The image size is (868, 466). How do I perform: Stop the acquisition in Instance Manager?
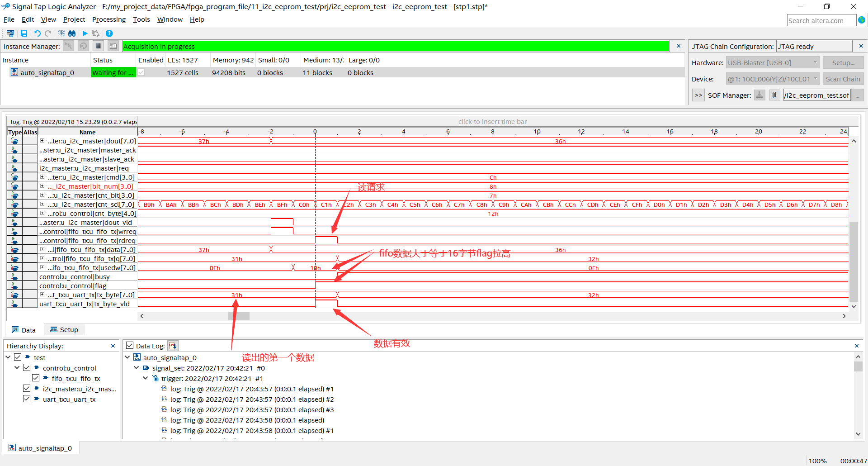click(x=98, y=46)
